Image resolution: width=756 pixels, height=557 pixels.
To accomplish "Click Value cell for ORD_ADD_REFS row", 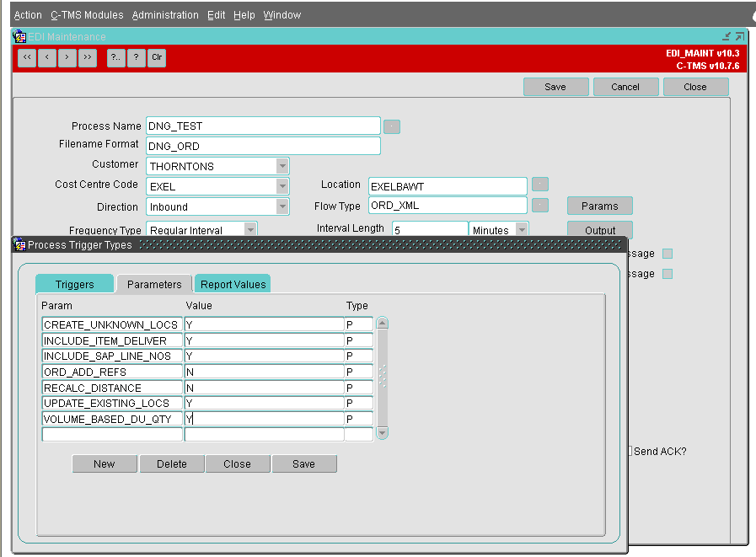I will click(264, 372).
